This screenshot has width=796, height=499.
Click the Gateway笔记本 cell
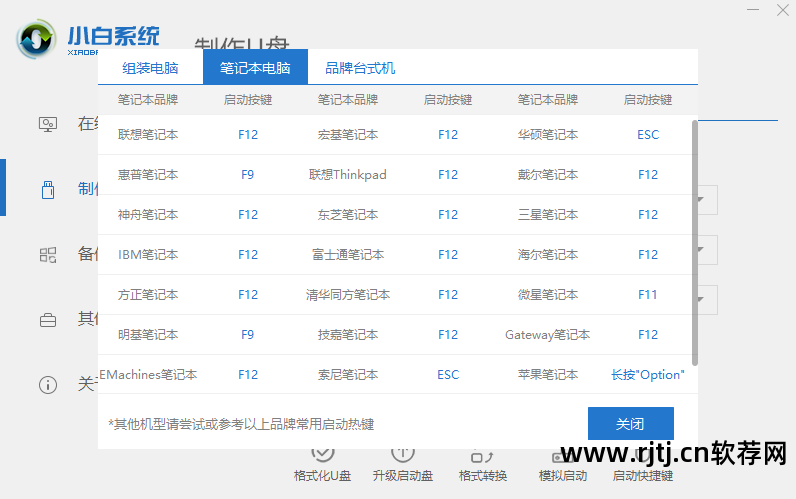pos(548,335)
